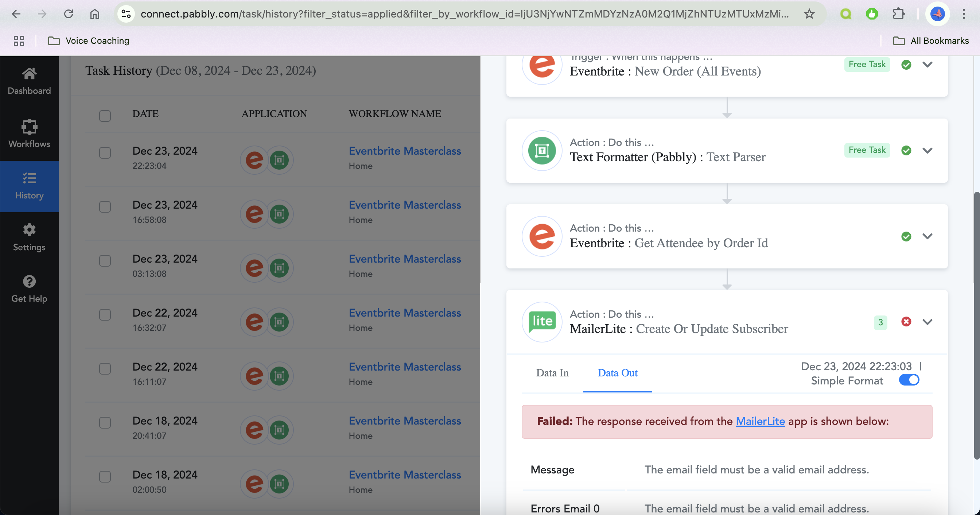The height and width of the screenshot is (515, 980).
Task: Open the All Bookmarks folder
Action: (931, 41)
